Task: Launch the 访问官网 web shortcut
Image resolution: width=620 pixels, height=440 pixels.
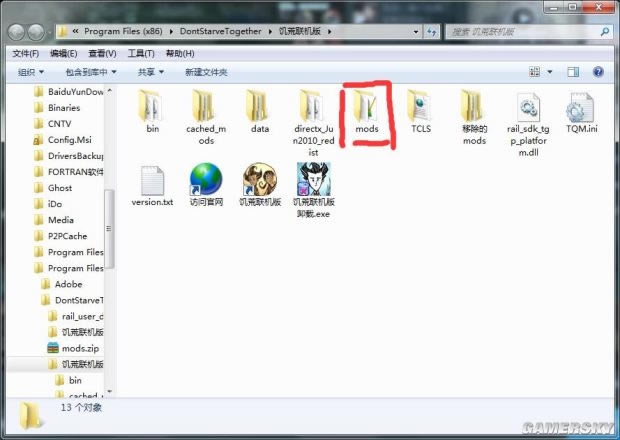Action: (205, 184)
